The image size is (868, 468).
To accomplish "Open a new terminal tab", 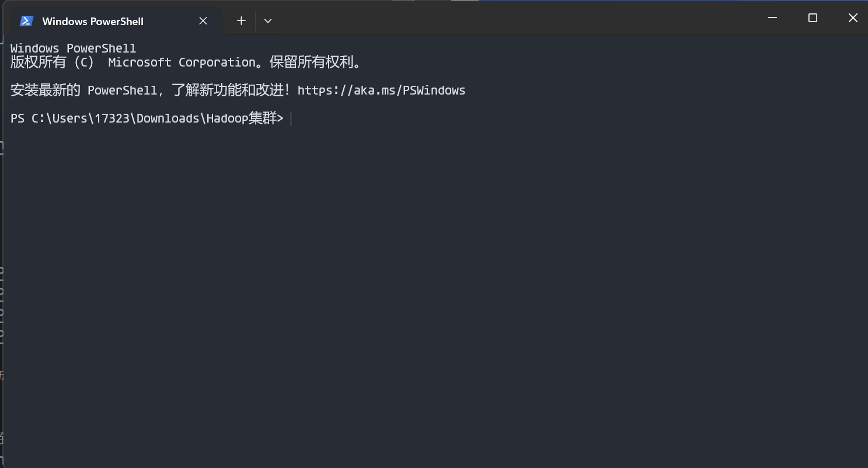I will click(x=241, y=20).
